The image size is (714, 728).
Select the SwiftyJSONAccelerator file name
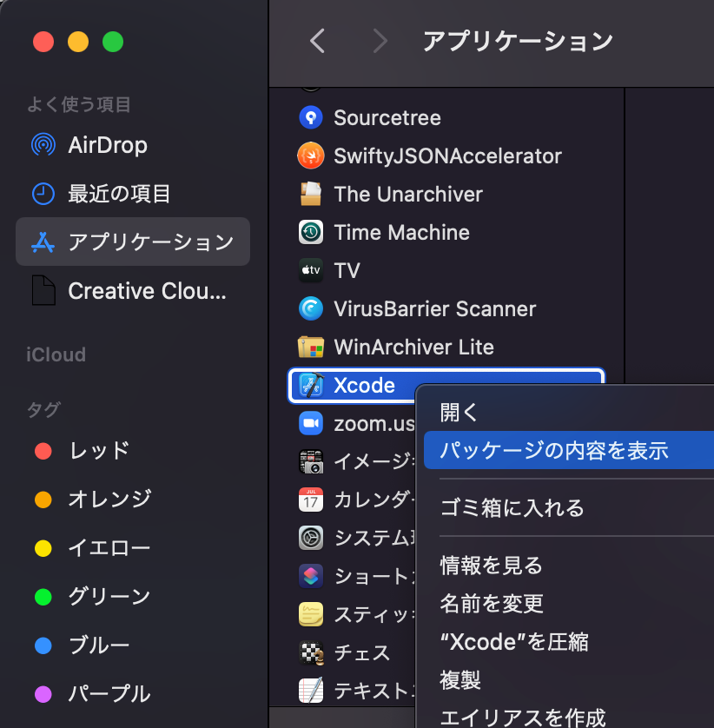click(x=447, y=156)
